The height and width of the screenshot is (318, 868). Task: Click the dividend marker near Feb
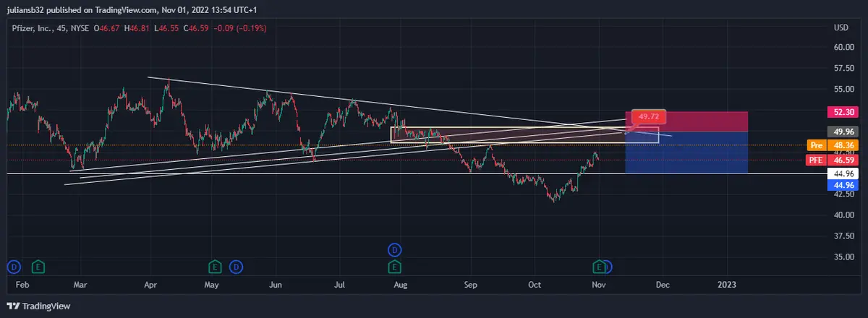[13, 267]
